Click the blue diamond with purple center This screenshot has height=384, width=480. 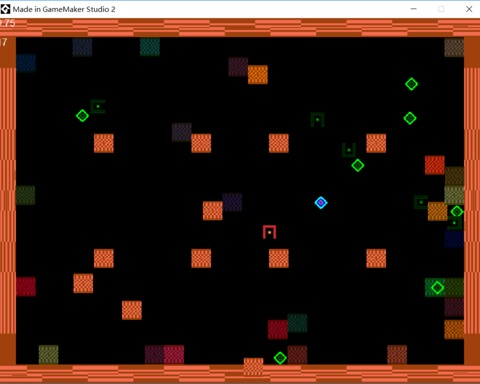click(x=321, y=203)
